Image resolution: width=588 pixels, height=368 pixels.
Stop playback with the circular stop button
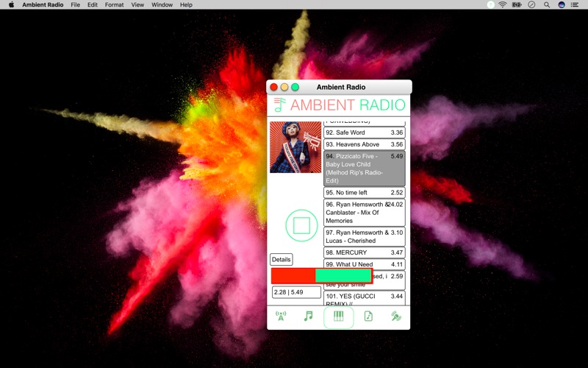(301, 225)
